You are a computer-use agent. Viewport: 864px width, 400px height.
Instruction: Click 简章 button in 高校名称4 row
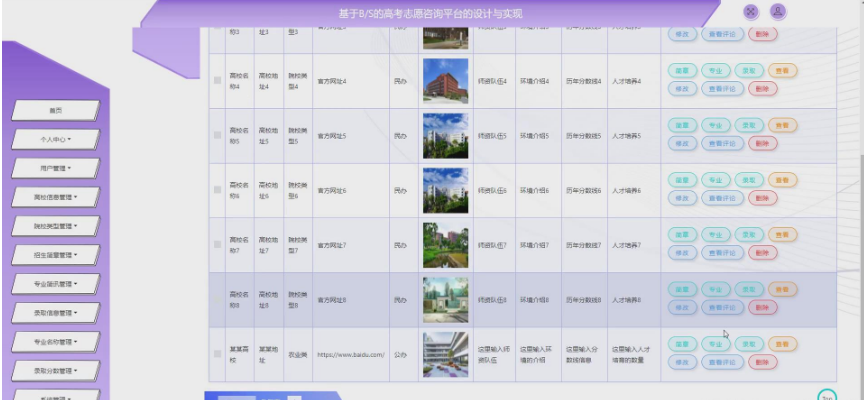[682, 71]
